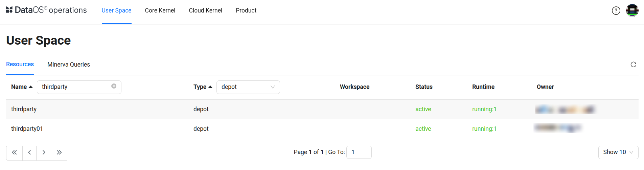This screenshot has width=644, height=170.
Task: Open the Product menu item
Action: click(x=246, y=10)
